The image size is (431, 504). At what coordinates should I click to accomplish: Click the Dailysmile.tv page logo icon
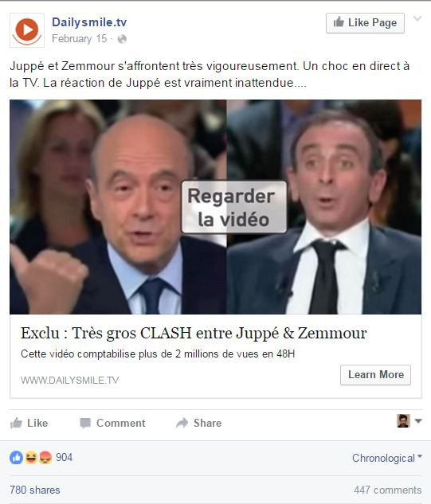[27, 30]
